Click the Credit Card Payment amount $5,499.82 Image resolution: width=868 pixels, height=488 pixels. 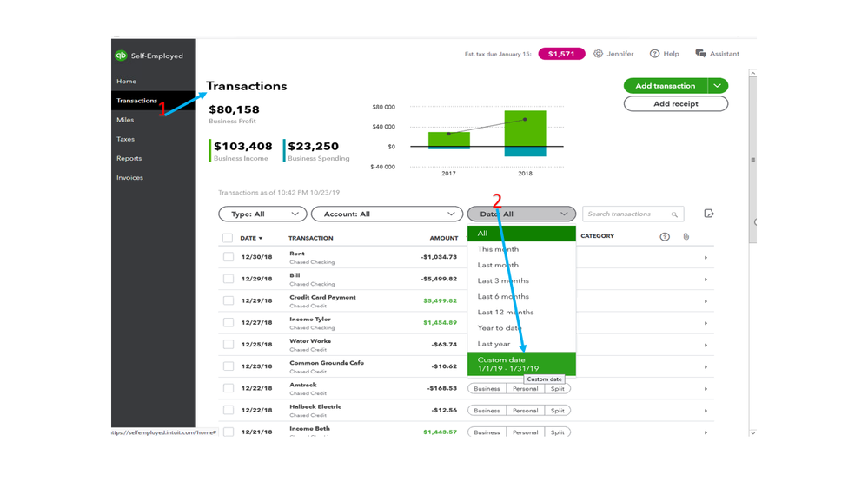point(441,301)
